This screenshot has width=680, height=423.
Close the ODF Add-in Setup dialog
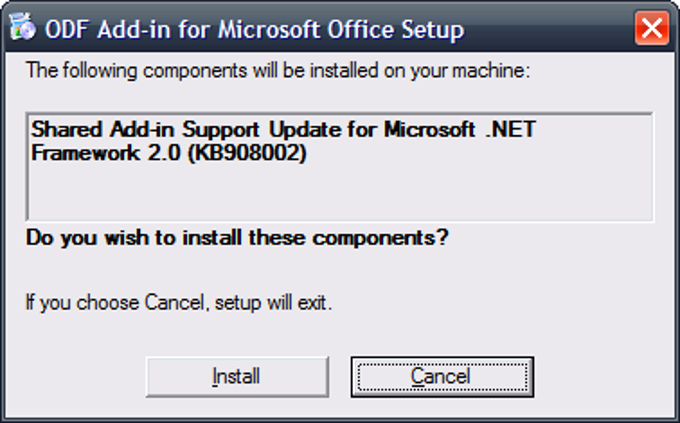(651, 28)
